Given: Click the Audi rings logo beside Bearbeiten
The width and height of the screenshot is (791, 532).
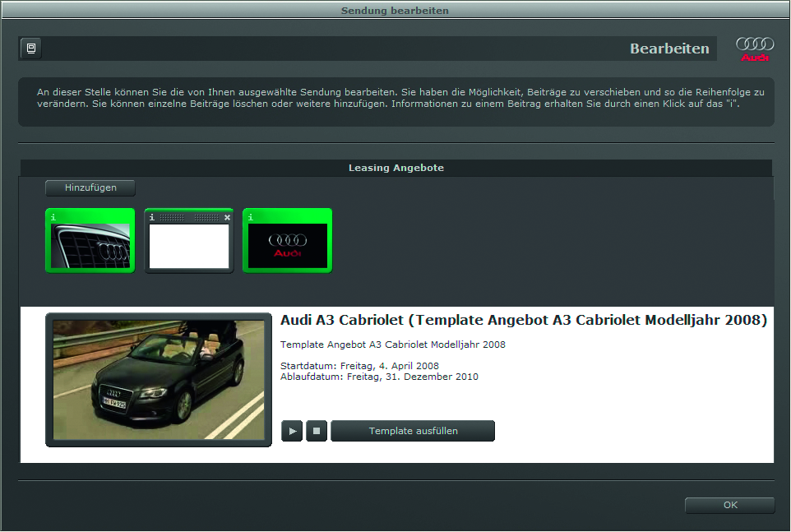Looking at the screenshot, I should click(x=755, y=49).
